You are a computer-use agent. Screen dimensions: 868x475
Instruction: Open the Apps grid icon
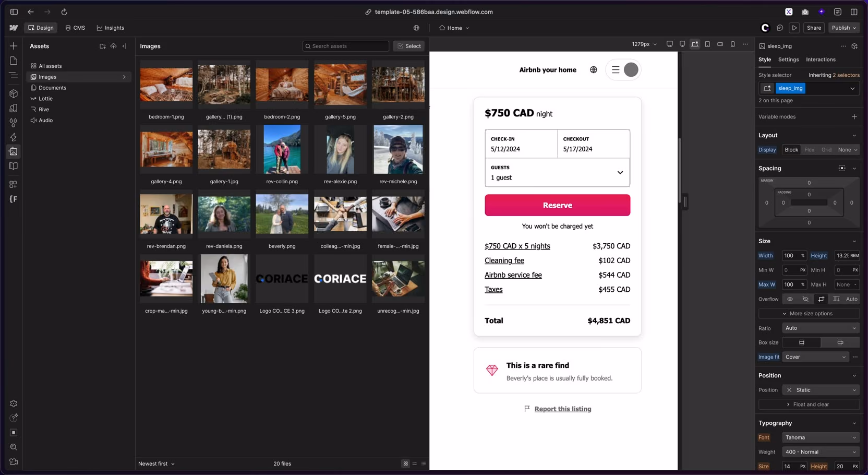(14, 184)
